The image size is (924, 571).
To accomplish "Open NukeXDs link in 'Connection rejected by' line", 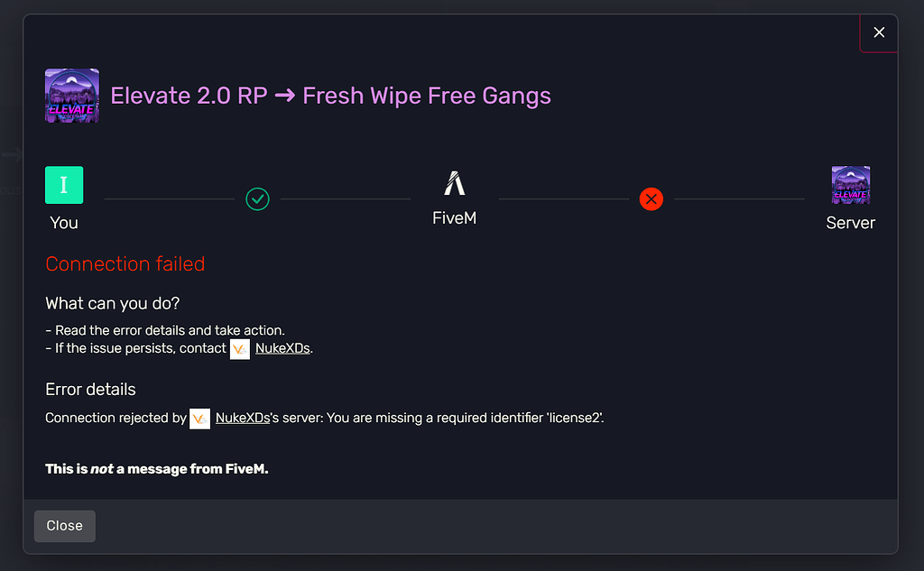I will [243, 419].
